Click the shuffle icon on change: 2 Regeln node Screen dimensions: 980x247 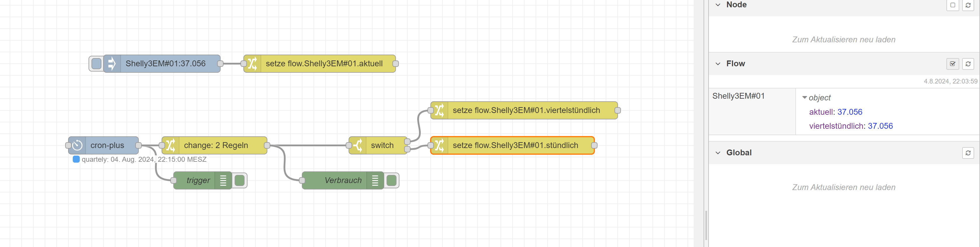tap(170, 145)
